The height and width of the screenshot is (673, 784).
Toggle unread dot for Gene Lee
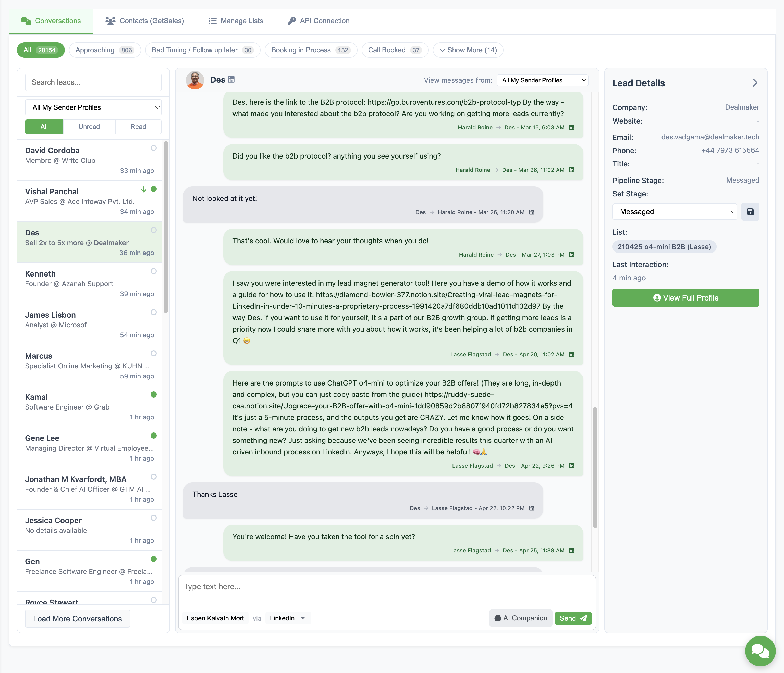[x=154, y=436]
